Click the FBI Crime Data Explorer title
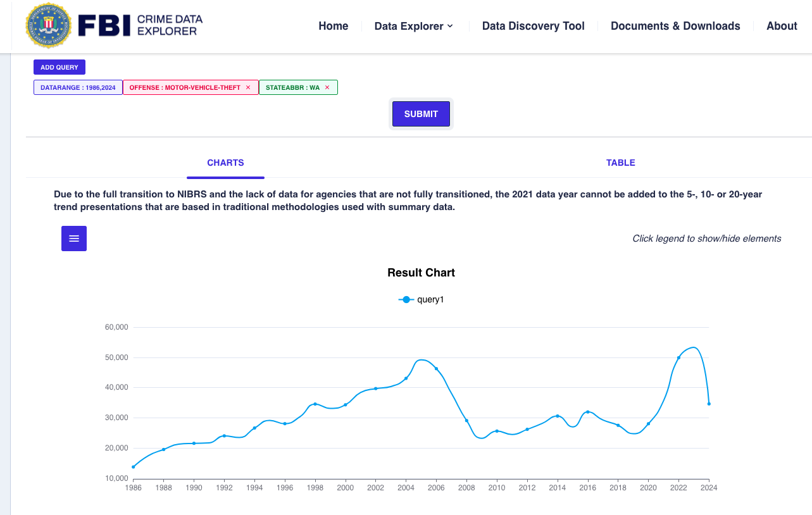This screenshot has height=515, width=812. (141, 25)
